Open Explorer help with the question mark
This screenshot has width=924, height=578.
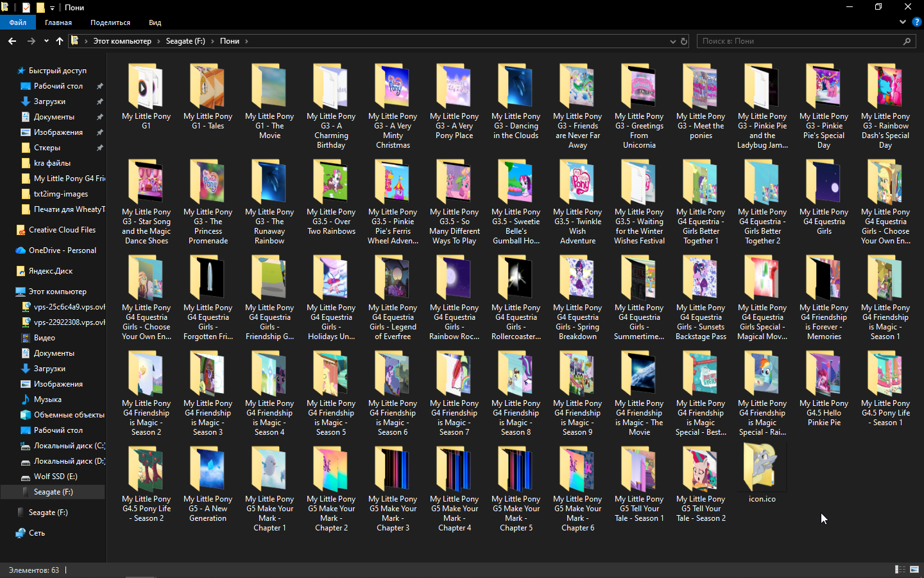(917, 22)
